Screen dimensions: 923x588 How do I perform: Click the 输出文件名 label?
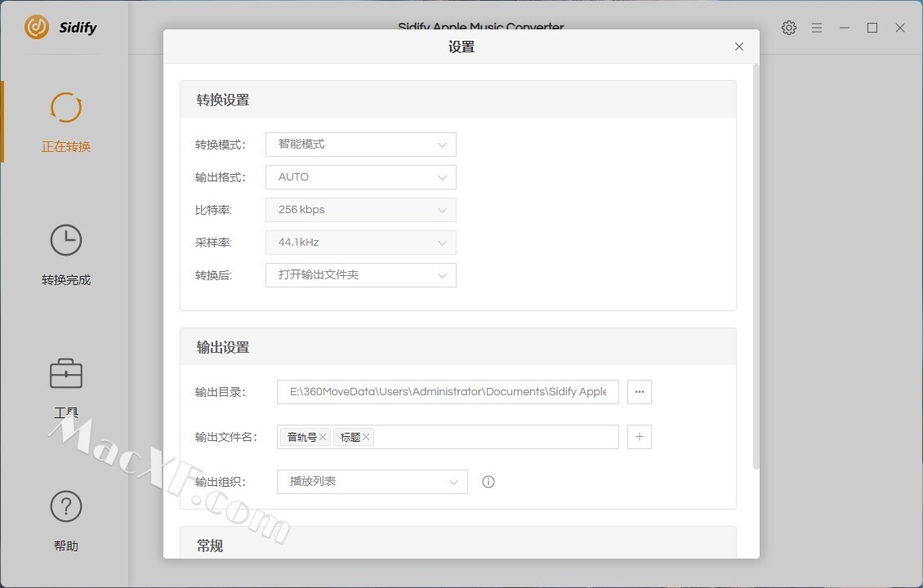pos(226,437)
